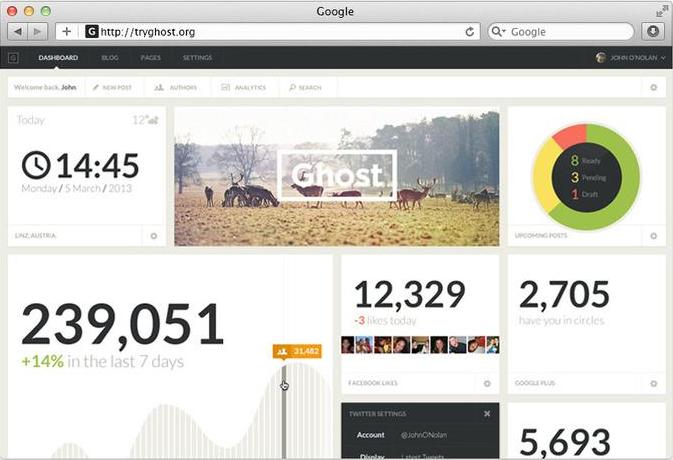Open Google Plus widget settings gear
The height and width of the screenshot is (460, 673).
(653, 383)
